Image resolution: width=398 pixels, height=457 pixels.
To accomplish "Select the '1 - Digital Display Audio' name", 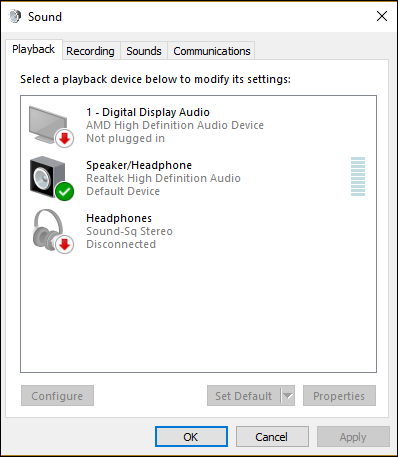I will [x=148, y=112].
